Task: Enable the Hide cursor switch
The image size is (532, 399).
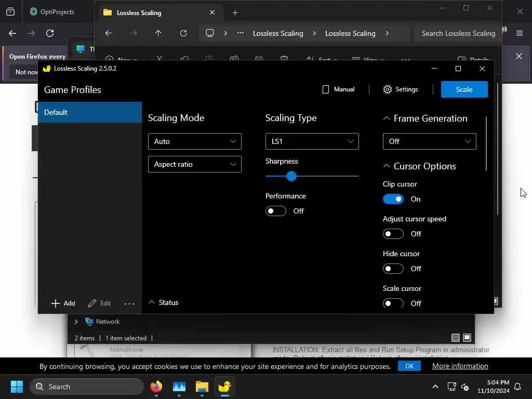Action: point(393,269)
